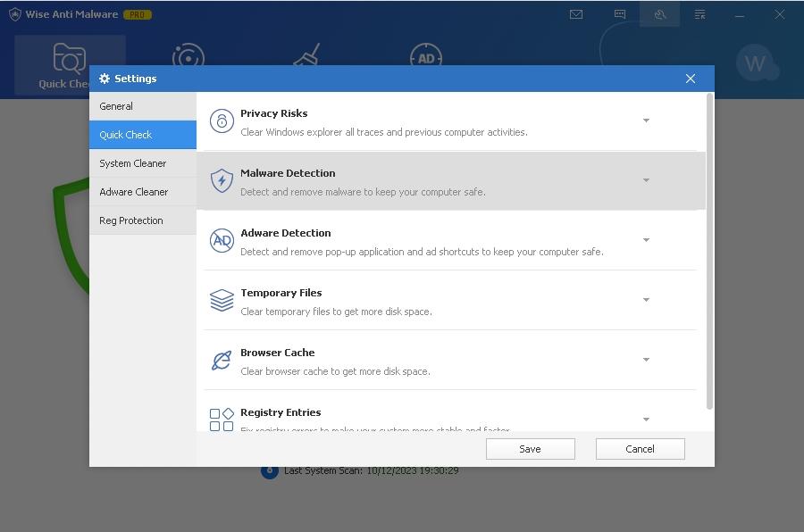Click the Privacy Risks lock icon
The width and height of the screenshot is (804, 532).
pyautogui.click(x=222, y=121)
